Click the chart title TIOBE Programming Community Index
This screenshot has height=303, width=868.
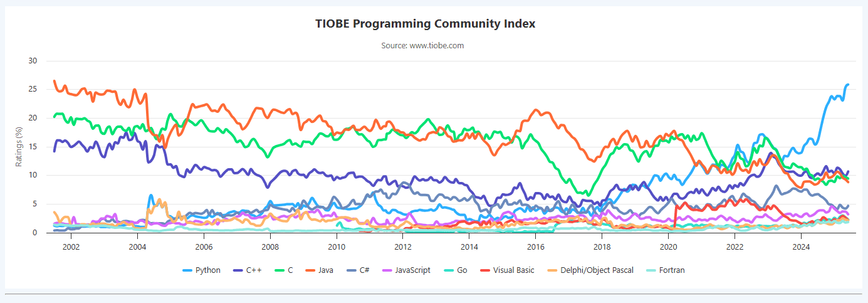pyautogui.click(x=426, y=24)
